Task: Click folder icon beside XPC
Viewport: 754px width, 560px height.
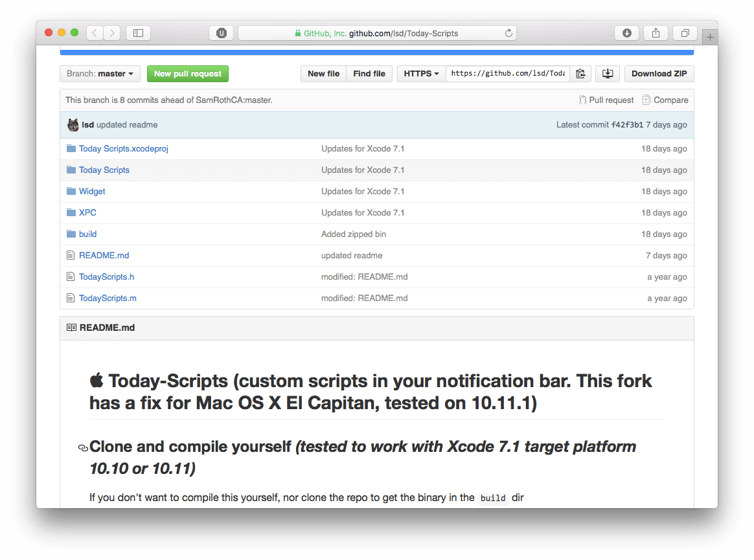Action: (x=71, y=212)
